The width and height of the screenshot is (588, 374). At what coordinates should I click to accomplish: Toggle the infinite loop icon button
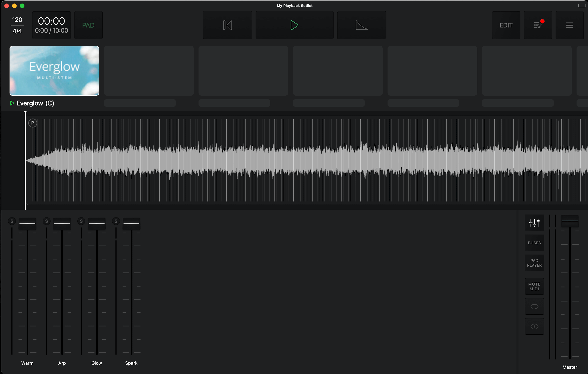pos(534,326)
